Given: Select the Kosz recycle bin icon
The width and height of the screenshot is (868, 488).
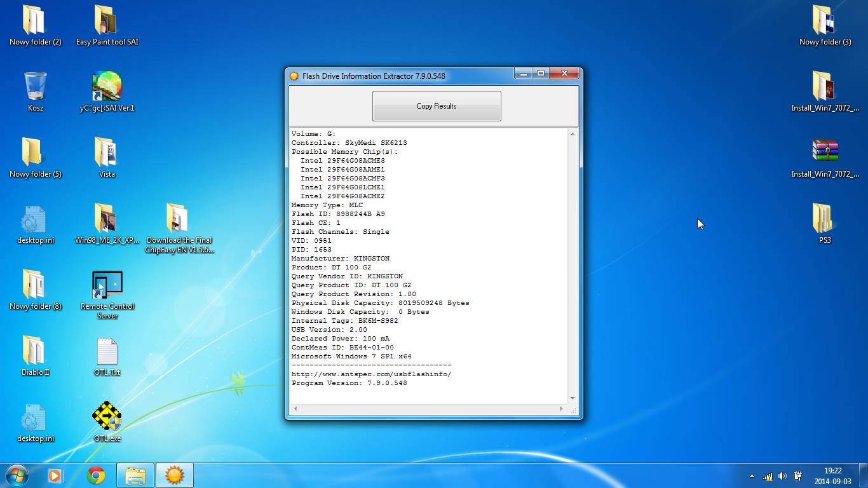Looking at the screenshot, I should click(35, 91).
